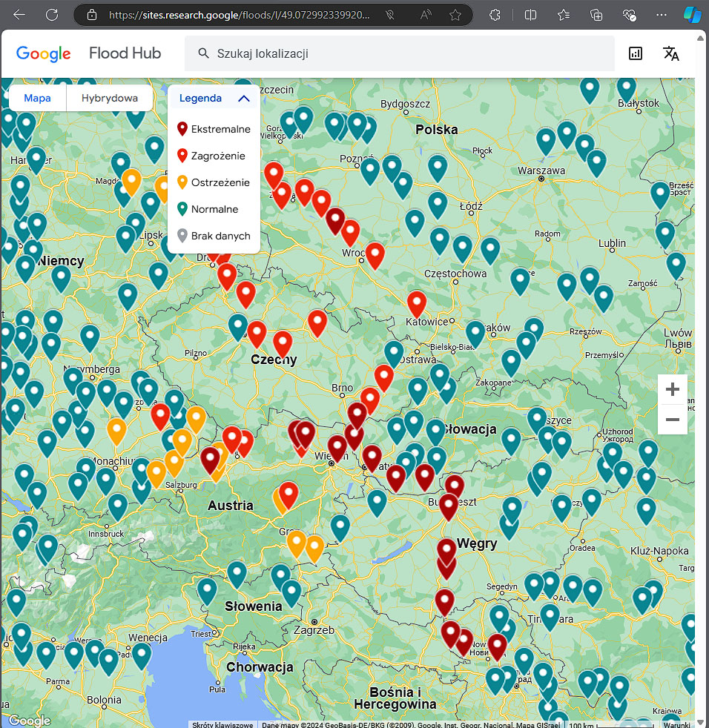The height and width of the screenshot is (728, 709).
Task: Click the browser address bar URL
Action: [x=240, y=15]
